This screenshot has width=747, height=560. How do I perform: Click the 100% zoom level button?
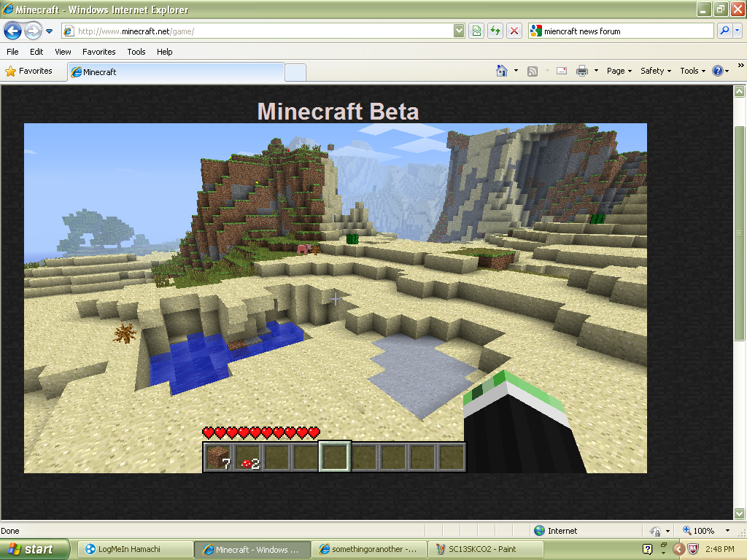(x=699, y=531)
